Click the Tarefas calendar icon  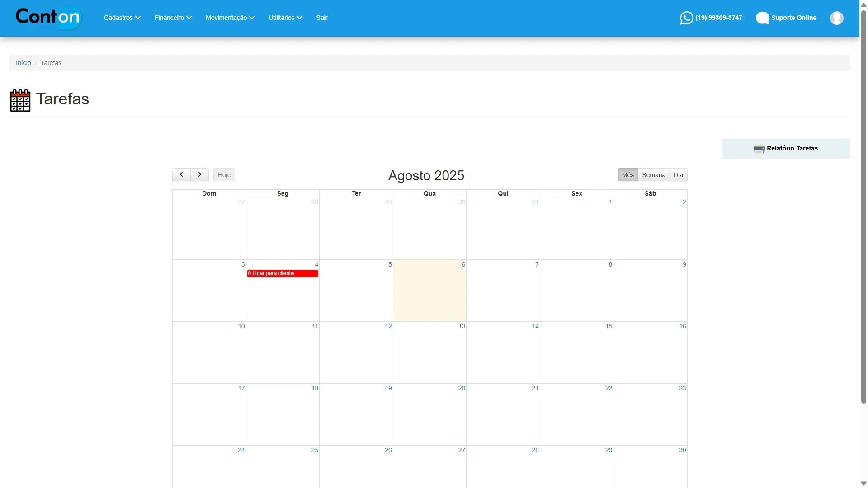coord(20,100)
